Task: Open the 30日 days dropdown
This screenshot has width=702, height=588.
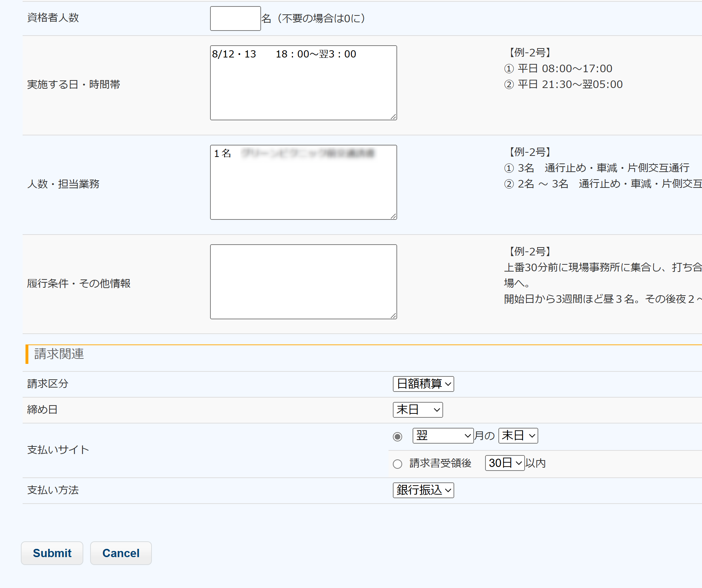Action: pos(505,463)
